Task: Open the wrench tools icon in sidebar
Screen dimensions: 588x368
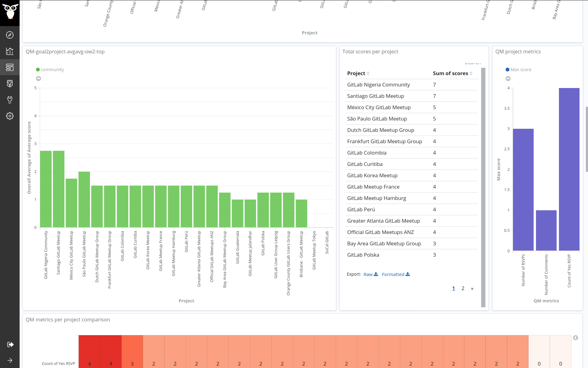Action: pos(10,100)
